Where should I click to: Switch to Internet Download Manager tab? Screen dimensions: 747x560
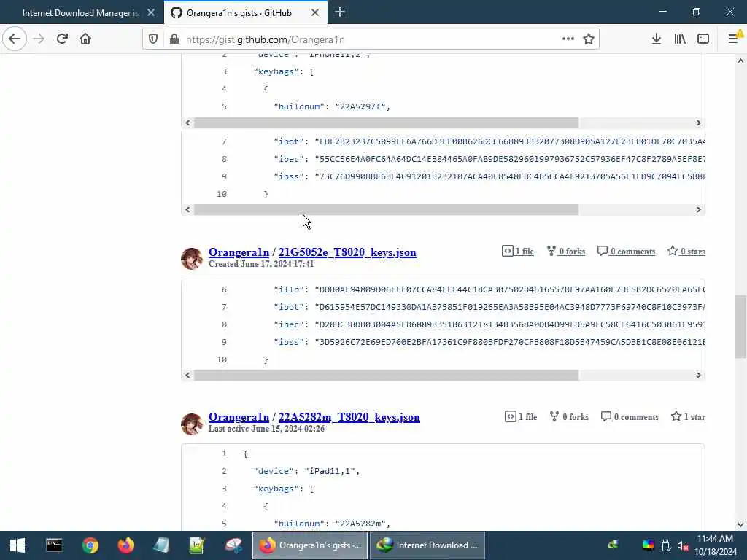click(x=81, y=13)
